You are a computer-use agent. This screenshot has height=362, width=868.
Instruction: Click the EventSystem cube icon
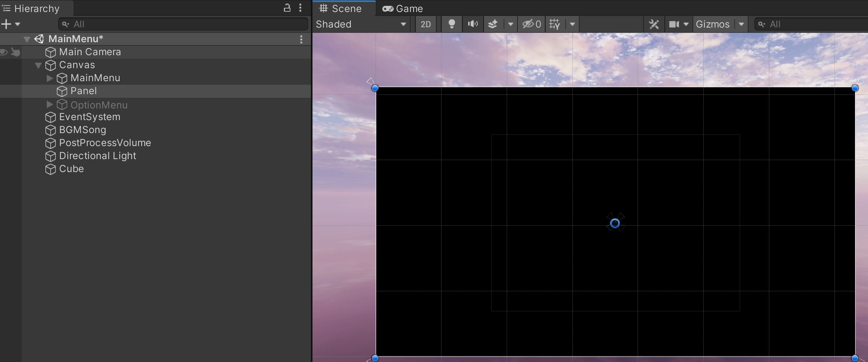[x=51, y=117]
